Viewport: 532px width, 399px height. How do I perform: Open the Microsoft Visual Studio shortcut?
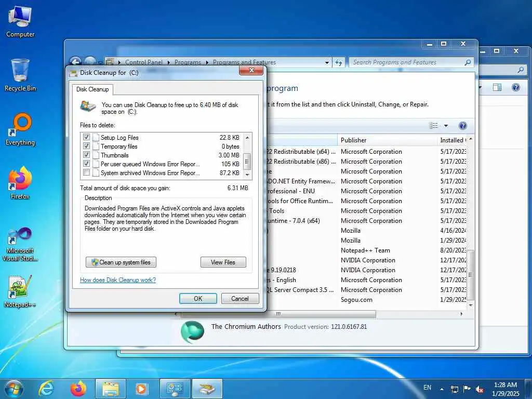[20, 244]
